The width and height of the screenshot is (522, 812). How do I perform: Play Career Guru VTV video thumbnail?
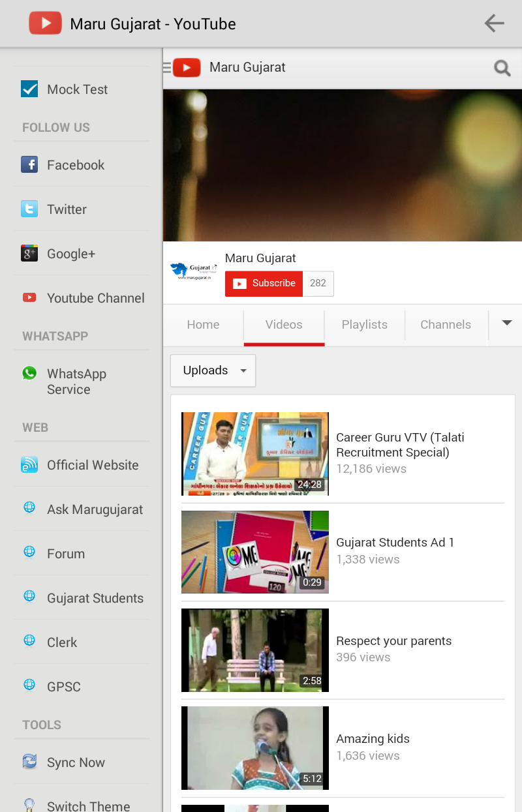[x=255, y=454]
